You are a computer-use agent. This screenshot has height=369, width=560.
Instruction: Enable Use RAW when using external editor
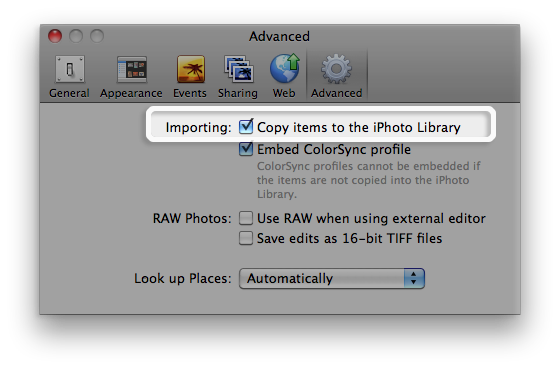pos(246,218)
